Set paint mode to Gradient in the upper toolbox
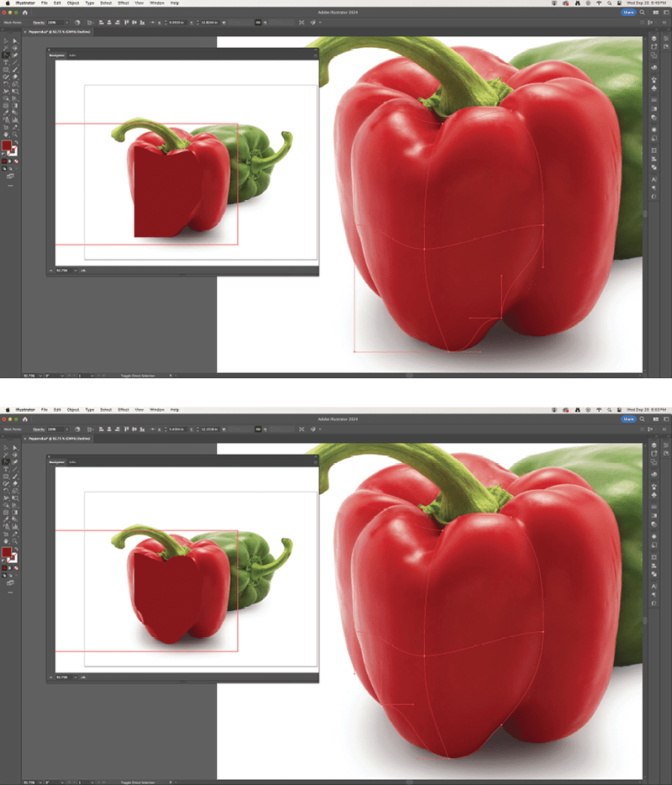Screen dimensions: 672x785 pyautogui.click(x=9, y=161)
